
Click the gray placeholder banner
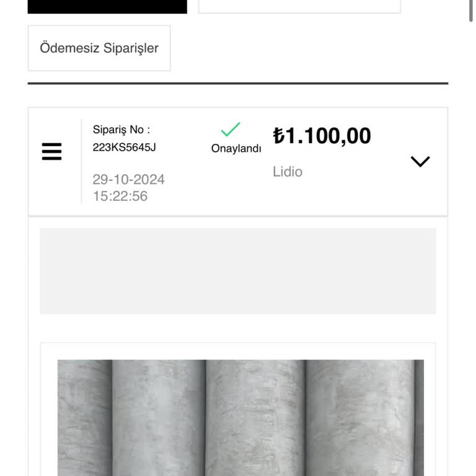tap(238, 271)
